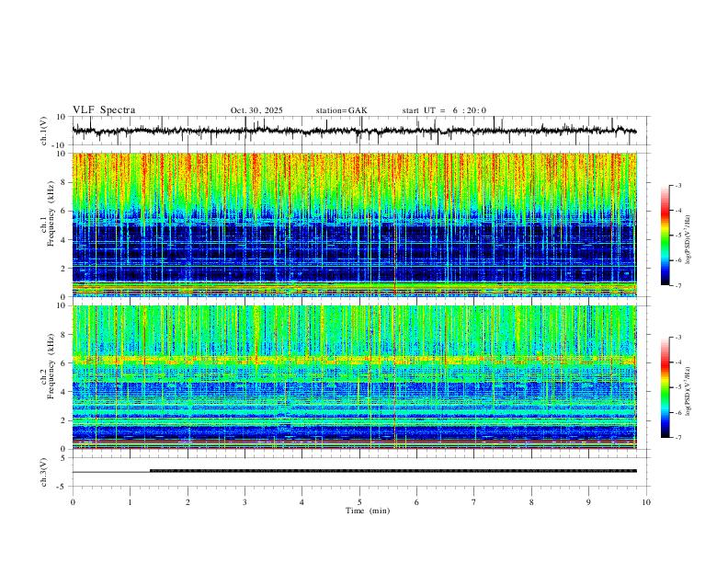Click the ch.3 thick black signal bar
Image resolution: width=728 pixels, height=563 pixels.
(x=393, y=471)
